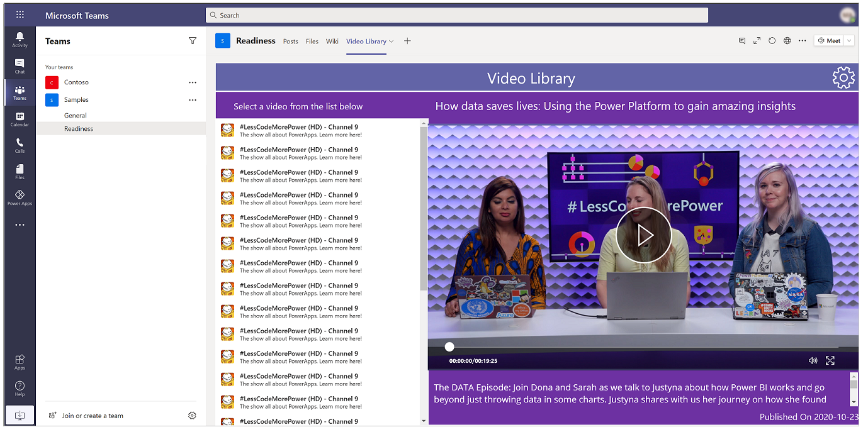Click the video progress slider handle
This screenshot has width=868, height=432.
point(449,346)
